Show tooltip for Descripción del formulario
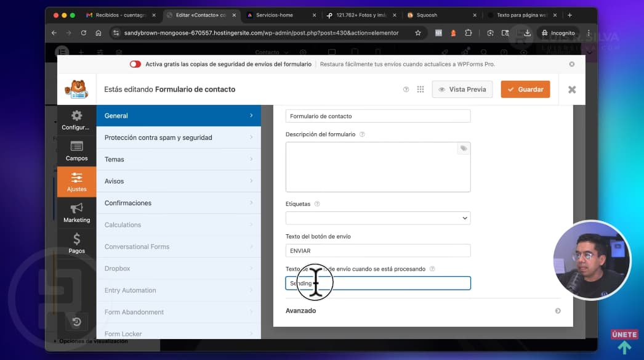 coord(362,134)
